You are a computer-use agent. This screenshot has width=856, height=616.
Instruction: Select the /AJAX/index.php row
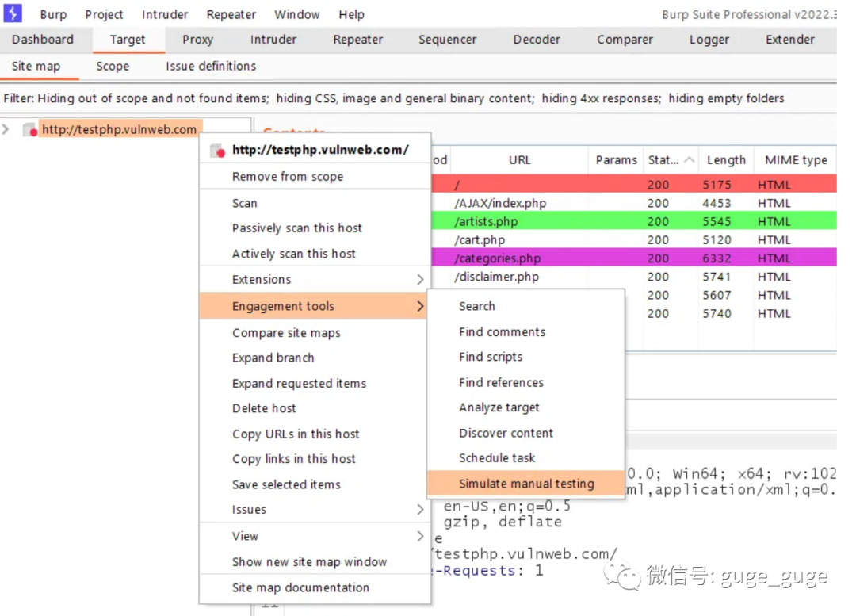(634, 203)
